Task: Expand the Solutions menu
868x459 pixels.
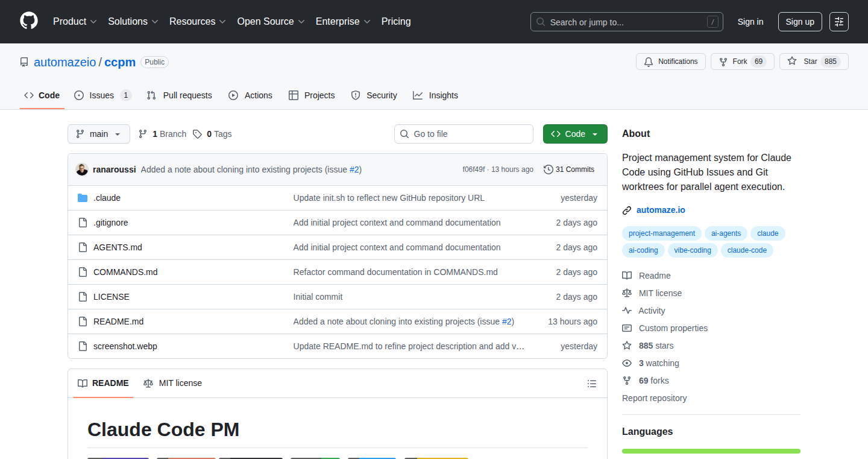Action: 133,21
